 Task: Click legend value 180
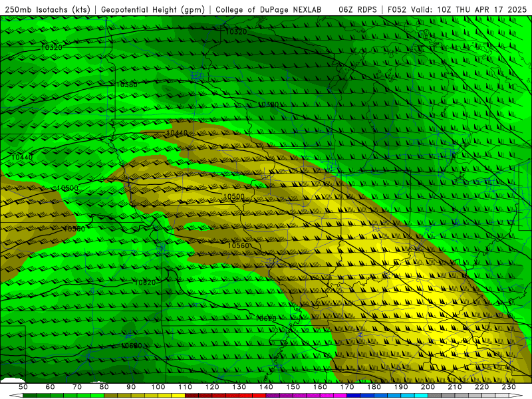pyautogui.click(x=374, y=387)
